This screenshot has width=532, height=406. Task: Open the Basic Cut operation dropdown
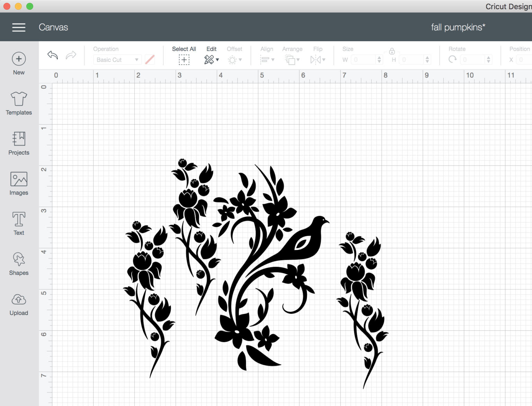(x=117, y=59)
